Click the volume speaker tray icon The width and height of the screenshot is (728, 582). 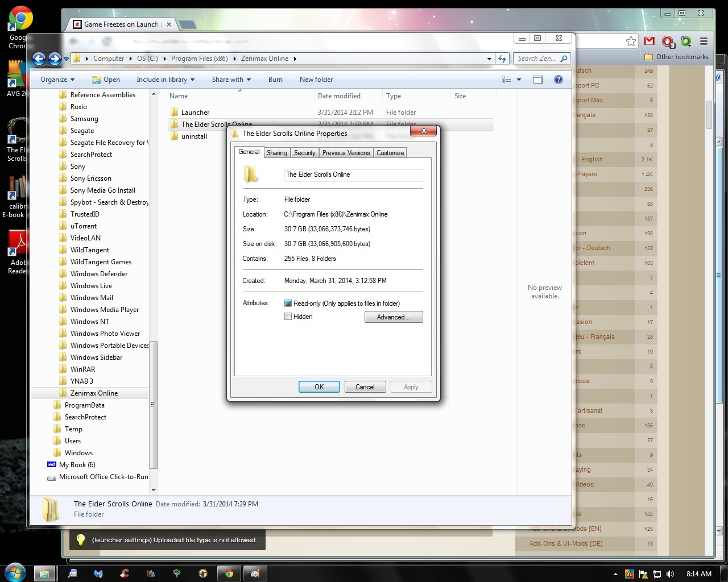pyautogui.click(x=670, y=574)
